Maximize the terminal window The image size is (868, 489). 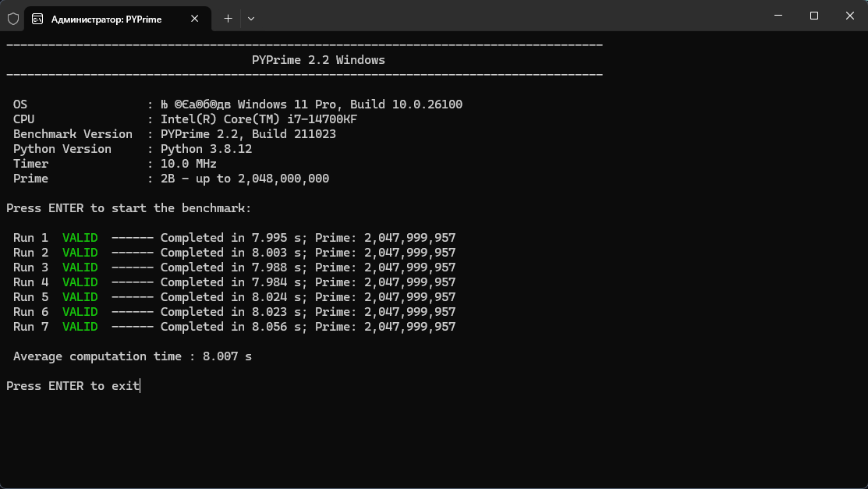pyautogui.click(x=813, y=16)
